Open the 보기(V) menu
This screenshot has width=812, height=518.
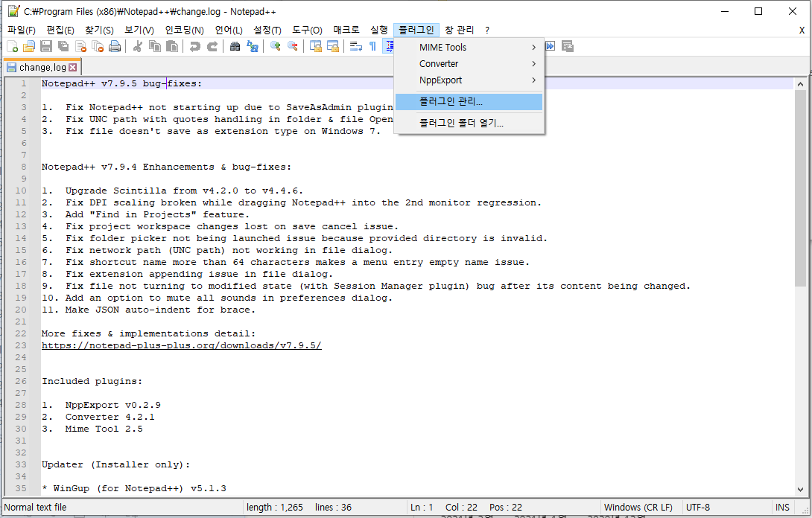[139, 30]
